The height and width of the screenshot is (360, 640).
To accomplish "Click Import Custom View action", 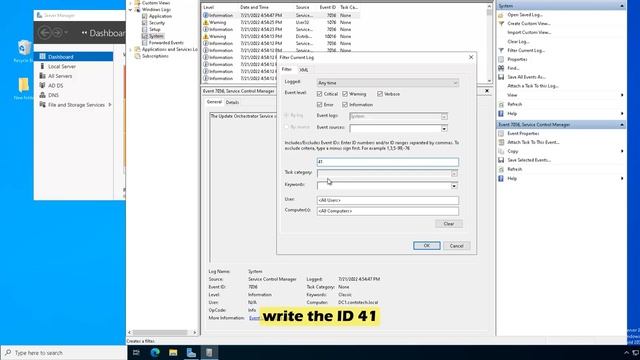I will (529, 33).
